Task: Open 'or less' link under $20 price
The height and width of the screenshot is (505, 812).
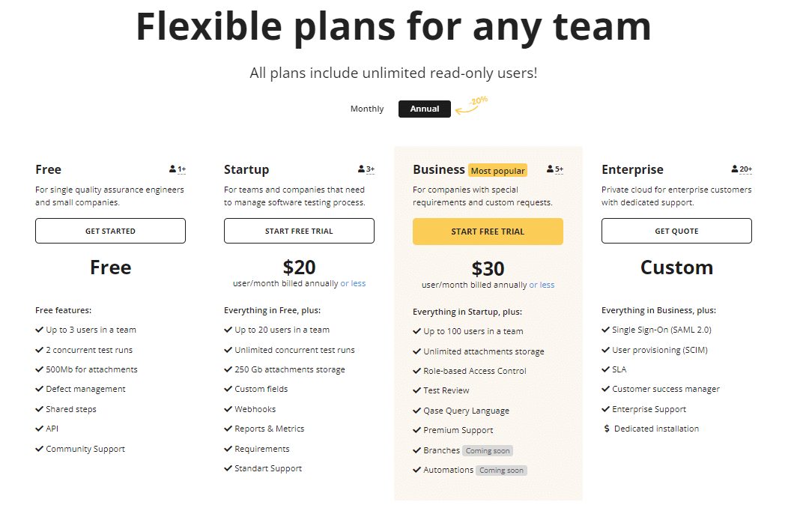Action: point(353,284)
